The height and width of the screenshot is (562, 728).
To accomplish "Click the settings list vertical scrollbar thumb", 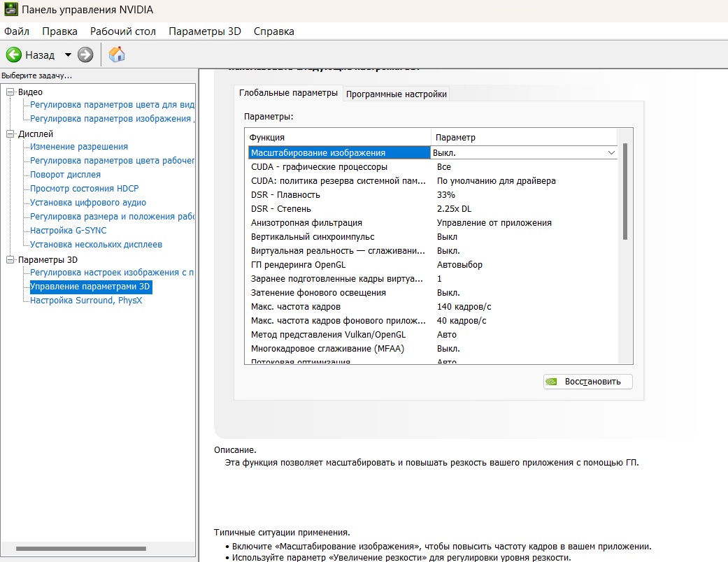I will click(x=625, y=192).
